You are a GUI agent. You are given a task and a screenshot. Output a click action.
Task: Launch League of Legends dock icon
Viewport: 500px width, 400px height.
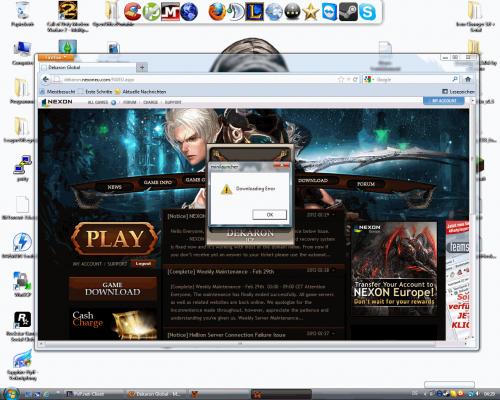tap(254, 12)
